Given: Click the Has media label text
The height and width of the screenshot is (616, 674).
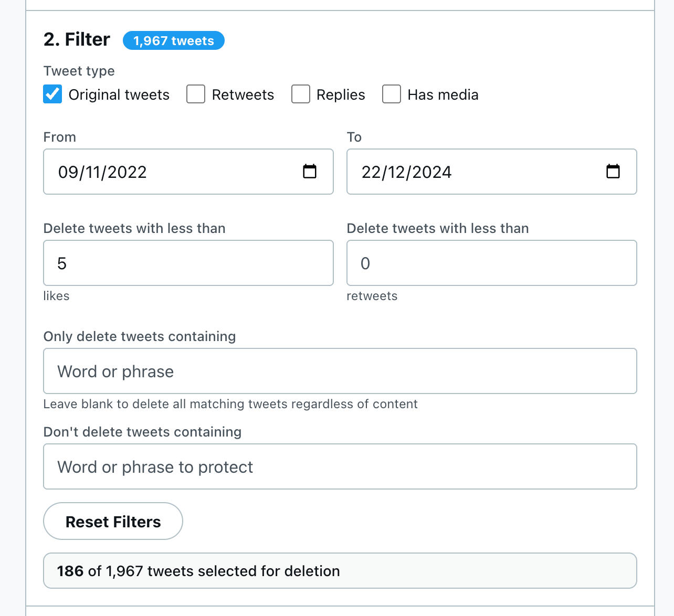Looking at the screenshot, I should pyautogui.click(x=443, y=95).
